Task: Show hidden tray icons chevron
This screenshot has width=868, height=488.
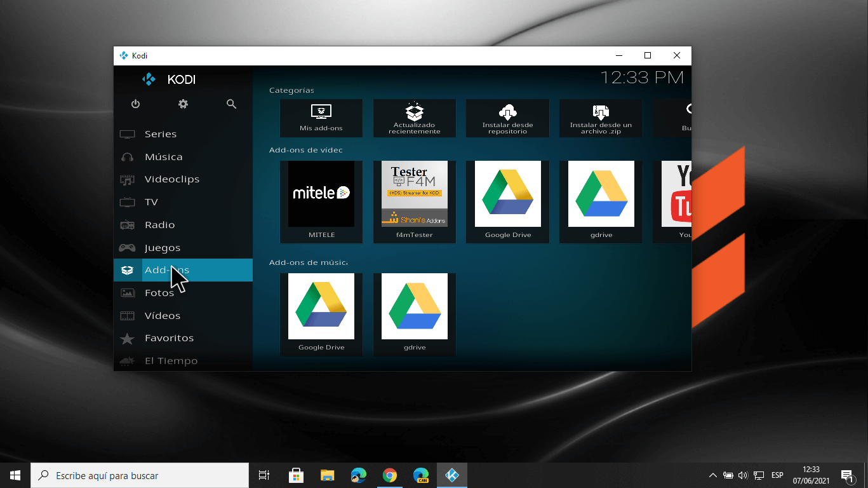Action: tap(713, 475)
